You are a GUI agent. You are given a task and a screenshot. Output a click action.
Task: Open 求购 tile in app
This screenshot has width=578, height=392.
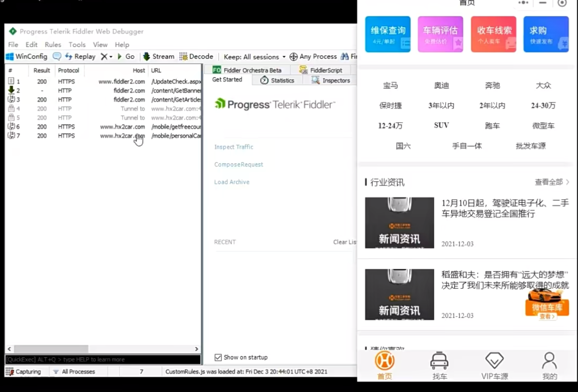(x=546, y=34)
